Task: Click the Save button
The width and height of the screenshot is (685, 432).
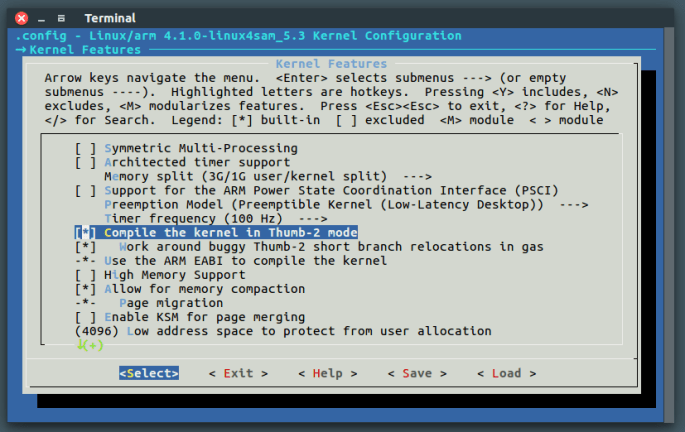Action: pos(417,373)
